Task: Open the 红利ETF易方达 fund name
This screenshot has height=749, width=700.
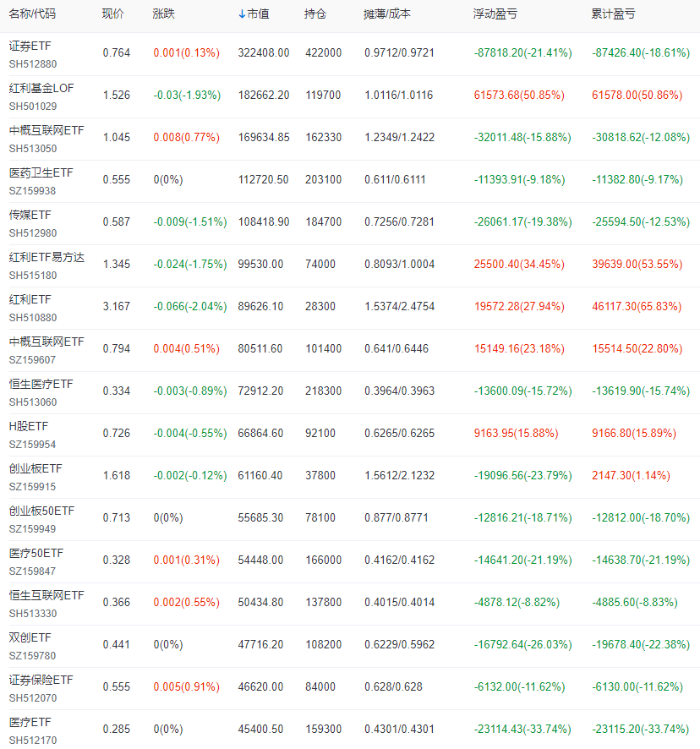Action: click(x=46, y=257)
